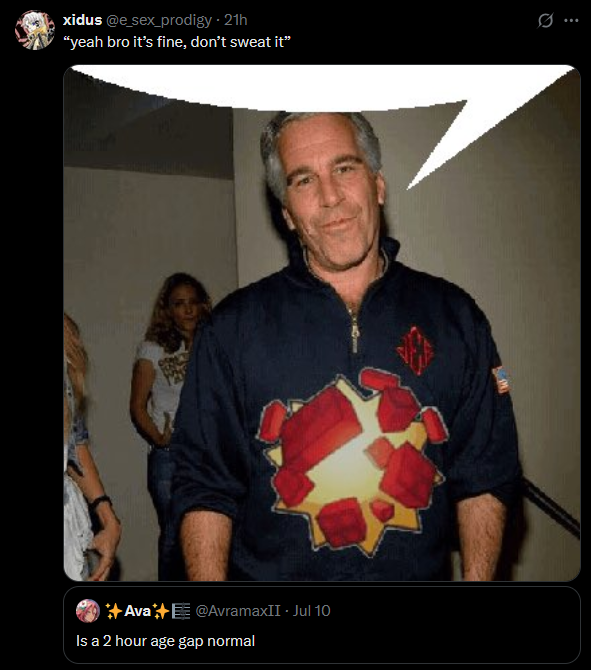
Task: Click the display name xidus
Action: pos(82,20)
